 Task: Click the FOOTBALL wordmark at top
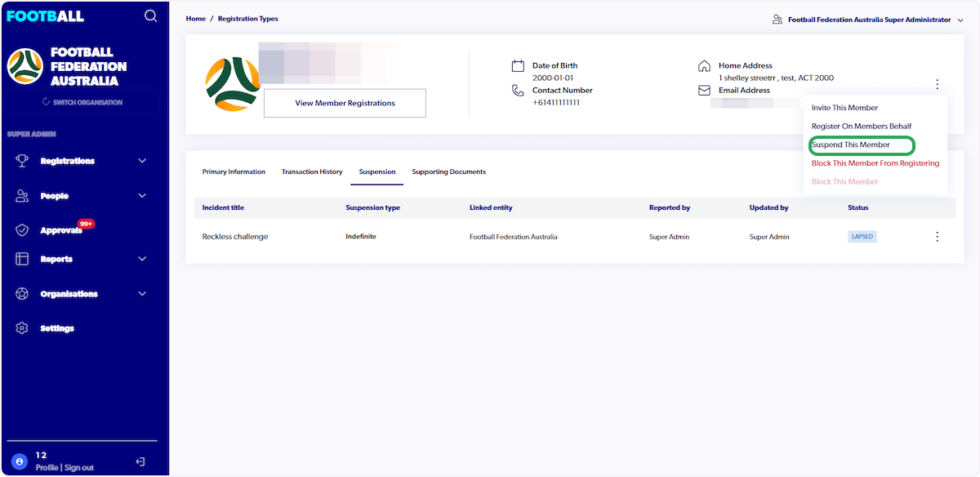pos(45,16)
